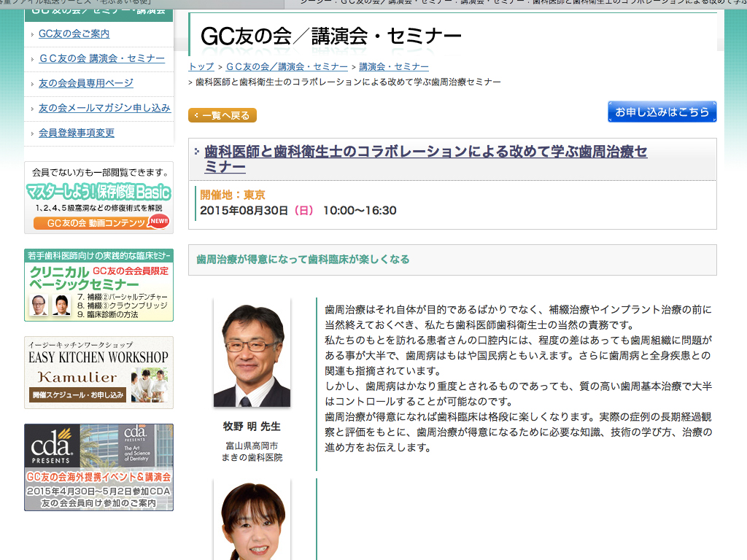Click GC友の会／講演会・セミナー breadcrumb link
This screenshot has width=747, height=560.
click(287, 66)
